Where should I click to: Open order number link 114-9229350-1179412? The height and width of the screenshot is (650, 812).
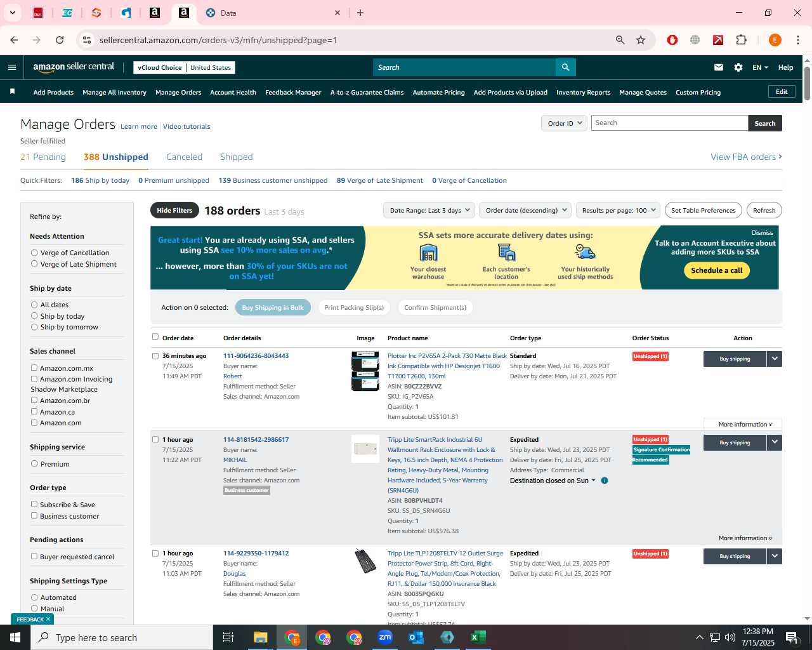point(256,553)
